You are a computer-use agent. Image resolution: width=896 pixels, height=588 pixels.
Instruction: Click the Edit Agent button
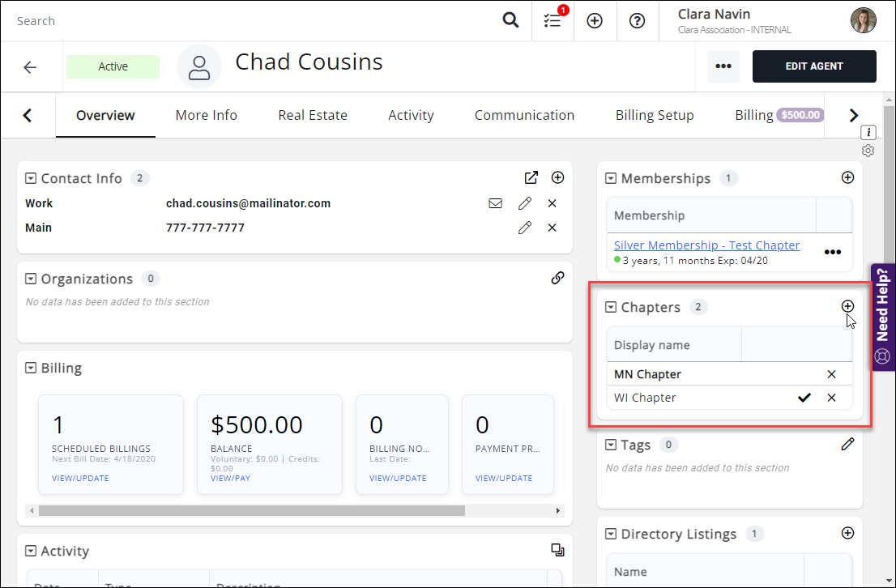814,66
